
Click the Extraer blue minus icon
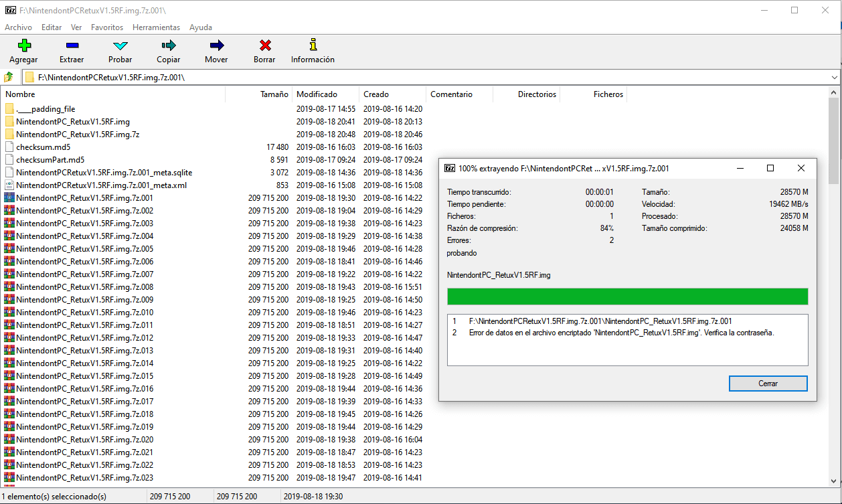(x=72, y=46)
